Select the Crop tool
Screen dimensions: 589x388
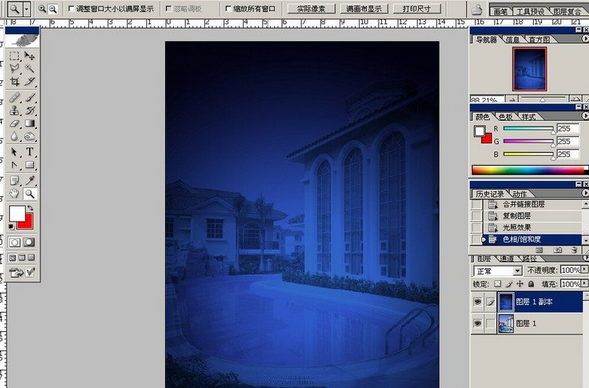(x=15, y=82)
